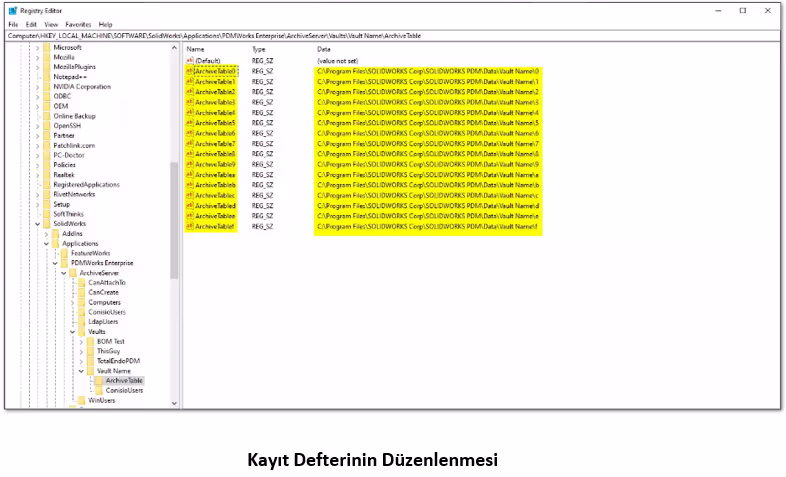The width and height of the screenshot is (786, 477).
Task: Collapse the Applications key
Action: (x=46, y=244)
